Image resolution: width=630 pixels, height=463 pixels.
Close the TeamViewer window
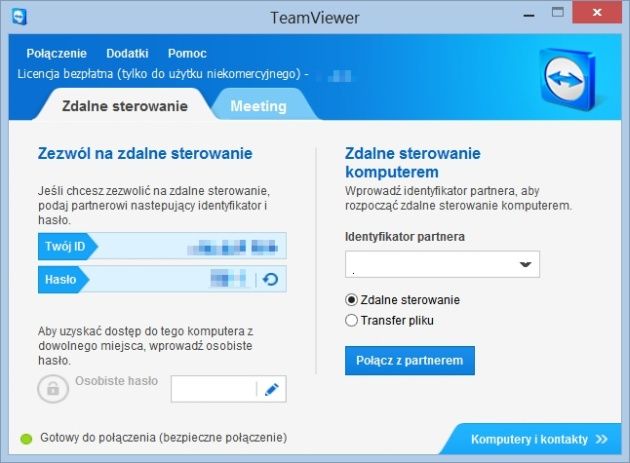click(597, 12)
